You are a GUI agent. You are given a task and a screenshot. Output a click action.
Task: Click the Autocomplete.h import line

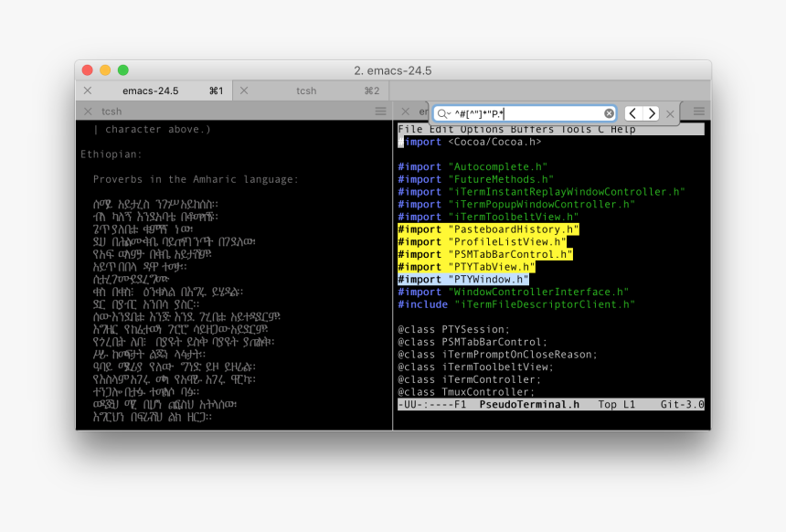click(x=473, y=167)
